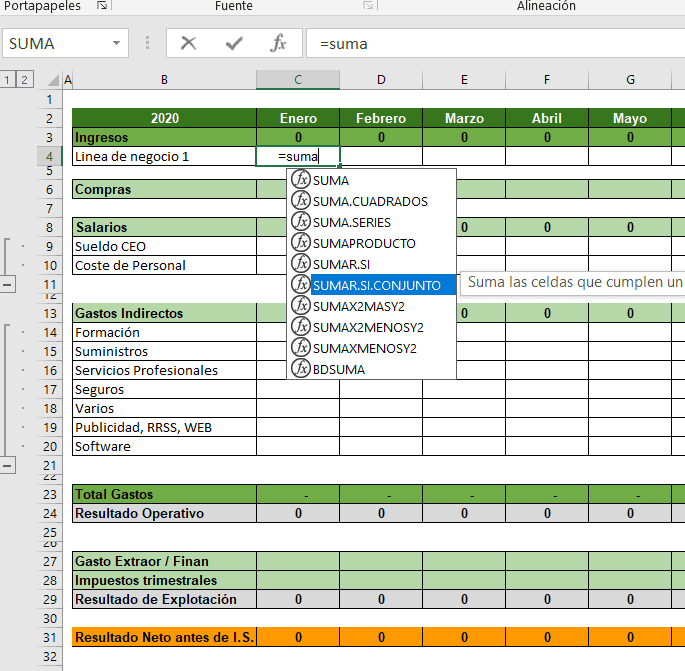Select column B header
Viewport: 685px width, 671px height.
tap(164, 80)
